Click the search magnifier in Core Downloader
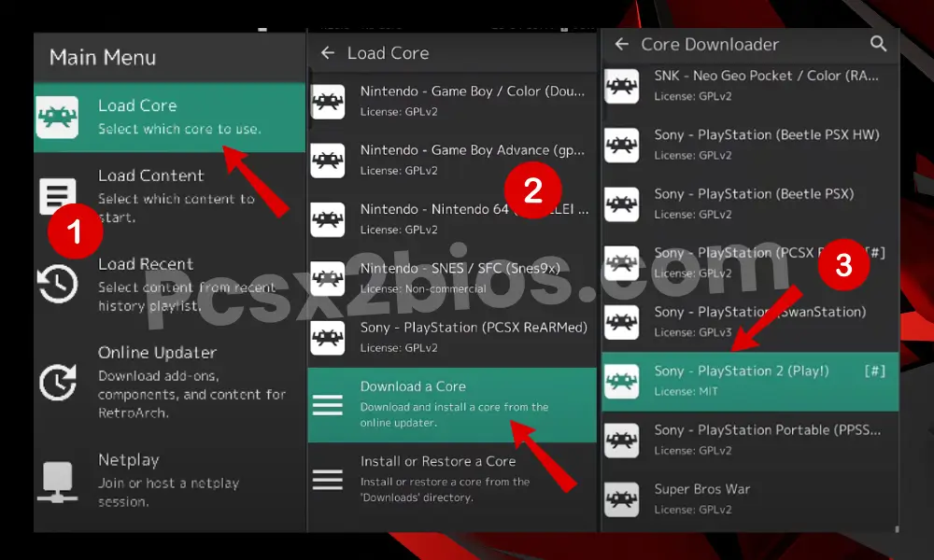934x560 pixels. [x=878, y=44]
